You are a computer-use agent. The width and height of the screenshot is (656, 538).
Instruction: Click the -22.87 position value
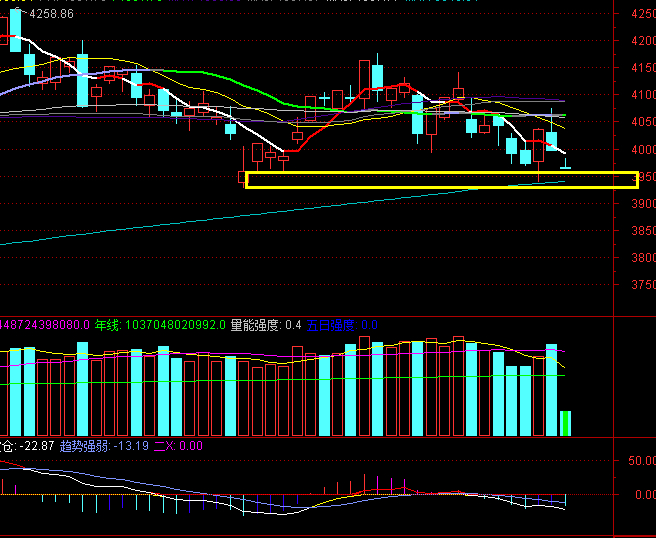[37, 446]
